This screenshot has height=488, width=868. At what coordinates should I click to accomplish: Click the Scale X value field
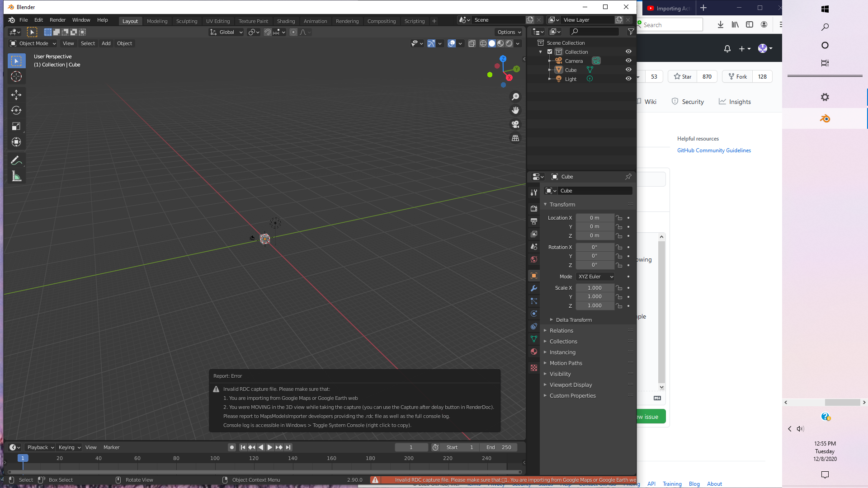coord(594,287)
